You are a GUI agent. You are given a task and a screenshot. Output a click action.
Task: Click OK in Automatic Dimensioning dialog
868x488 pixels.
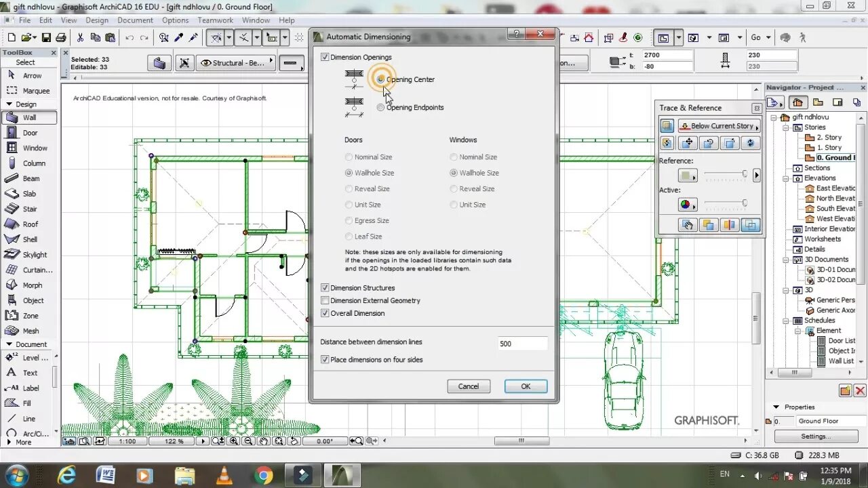click(x=526, y=386)
